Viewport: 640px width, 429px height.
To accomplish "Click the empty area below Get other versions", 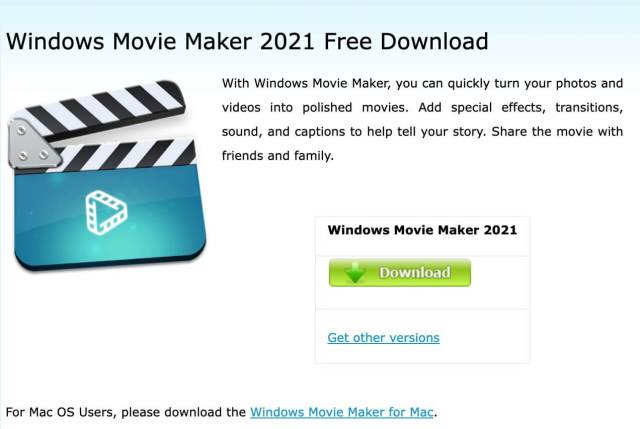I will (422, 354).
